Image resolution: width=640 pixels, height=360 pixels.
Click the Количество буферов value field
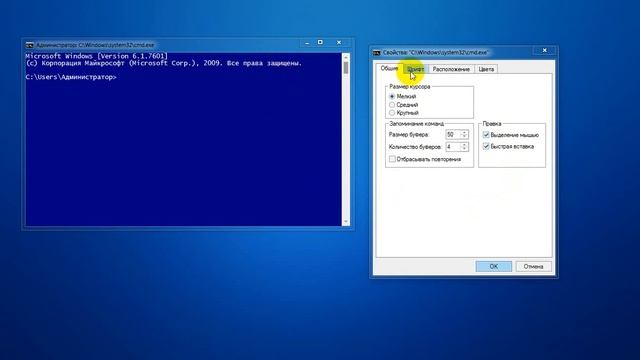(x=453, y=147)
